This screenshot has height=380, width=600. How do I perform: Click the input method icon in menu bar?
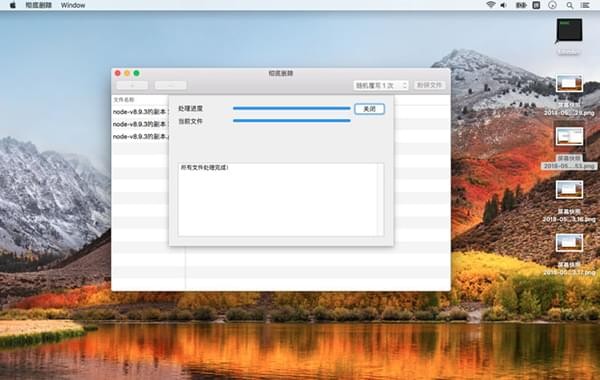[x=536, y=5]
